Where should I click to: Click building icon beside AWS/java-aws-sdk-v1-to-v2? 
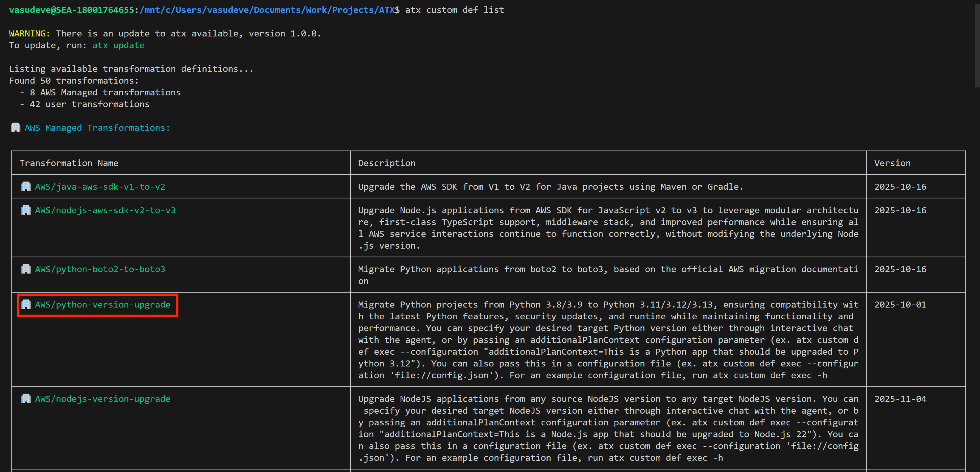click(26, 187)
